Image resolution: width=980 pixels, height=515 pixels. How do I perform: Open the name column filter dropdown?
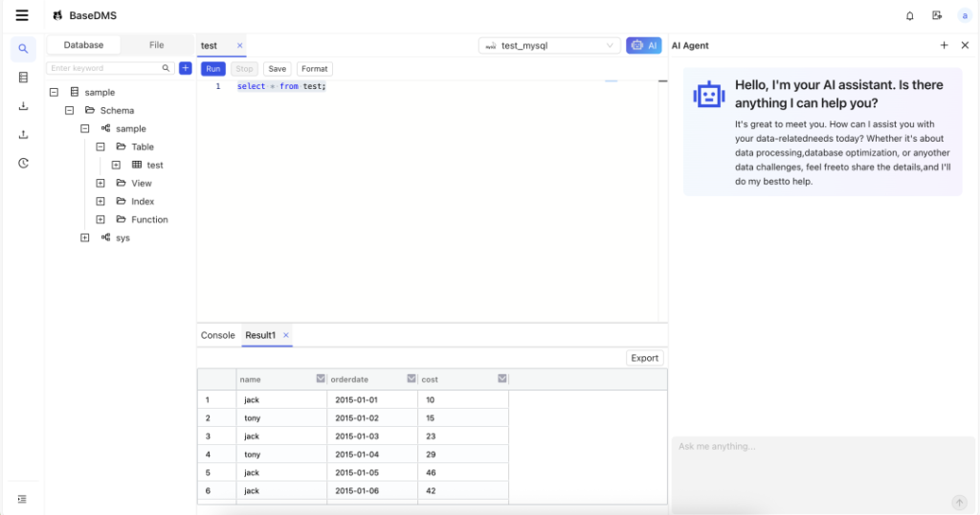321,379
